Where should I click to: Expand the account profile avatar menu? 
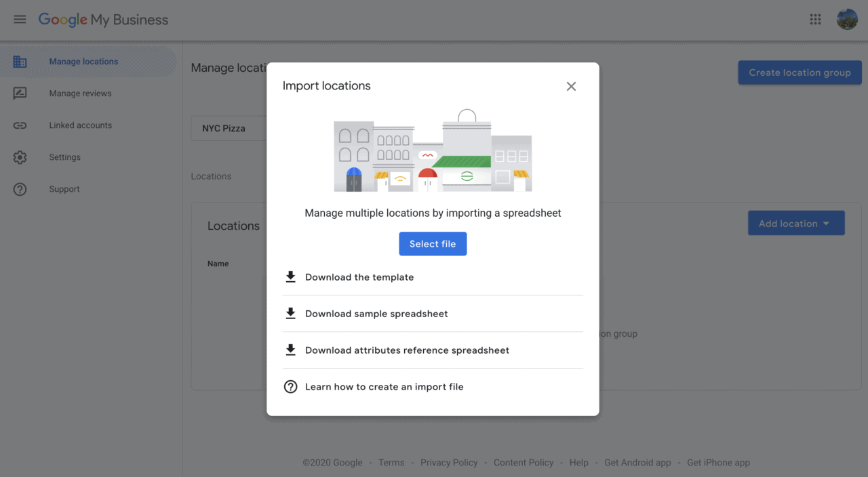point(847,19)
